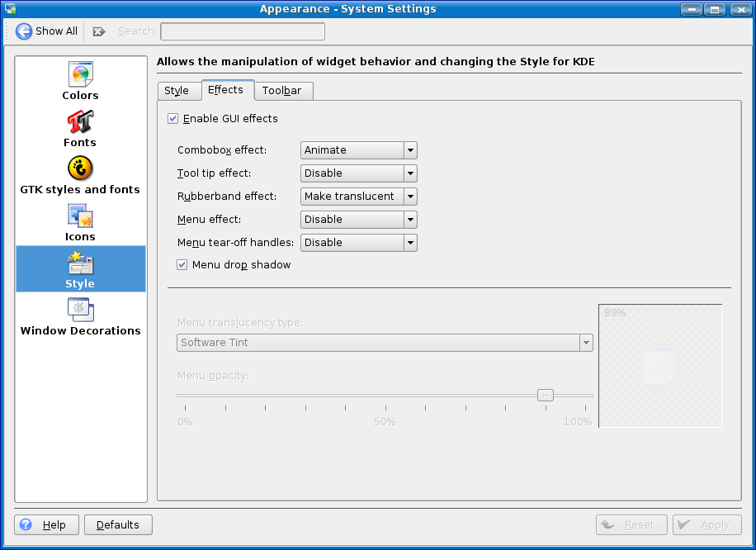Screen dimensions: 756x550
Task: Open the Tool tip effect dropdown
Action: pos(358,173)
